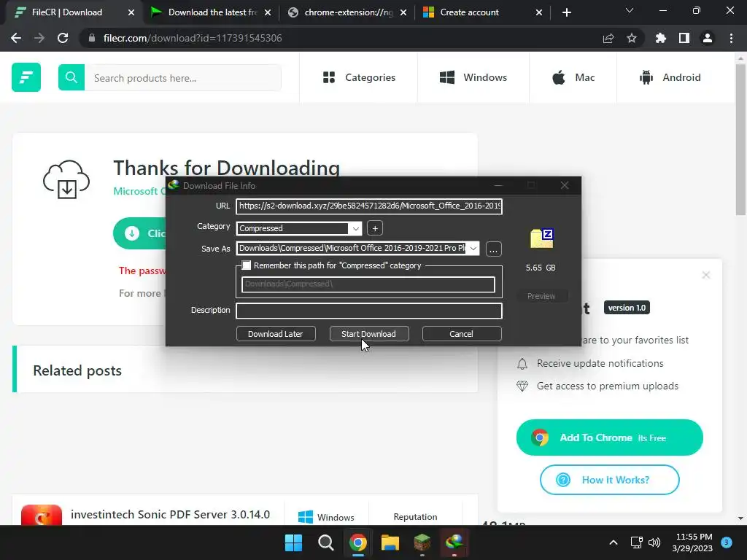This screenshot has height=560, width=747.
Task: Click the notification badge showing 3
Action: click(x=727, y=542)
